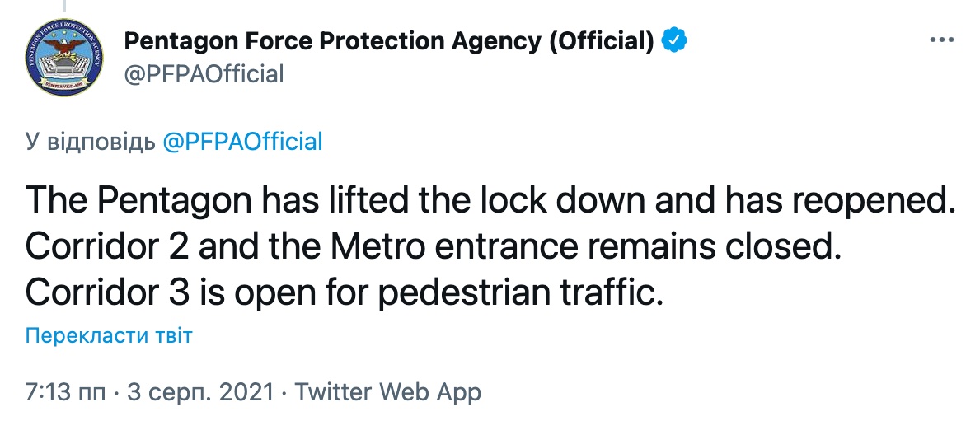The image size is (980, 421).
Task: Click the blue verified checkmark badge
Action: tap(675, 40)
